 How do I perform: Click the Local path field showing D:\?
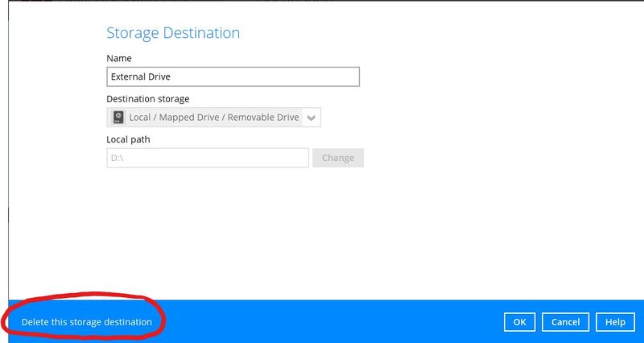(x=208, y=158)
